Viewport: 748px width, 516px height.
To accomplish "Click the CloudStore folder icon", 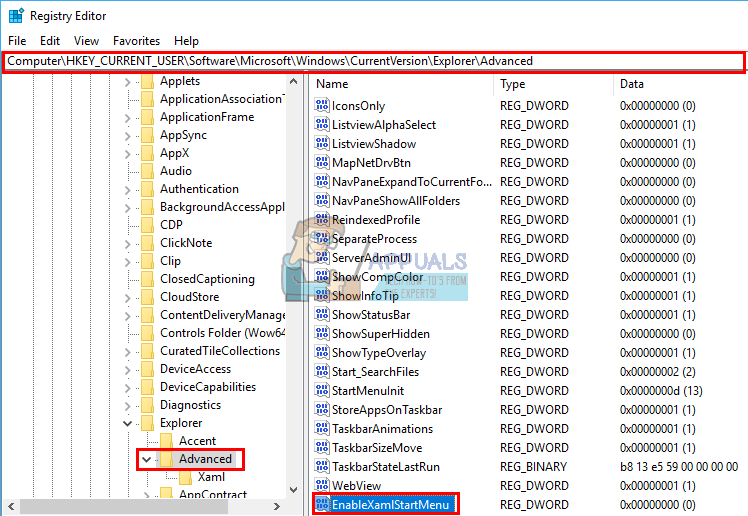I will (147, 297).
